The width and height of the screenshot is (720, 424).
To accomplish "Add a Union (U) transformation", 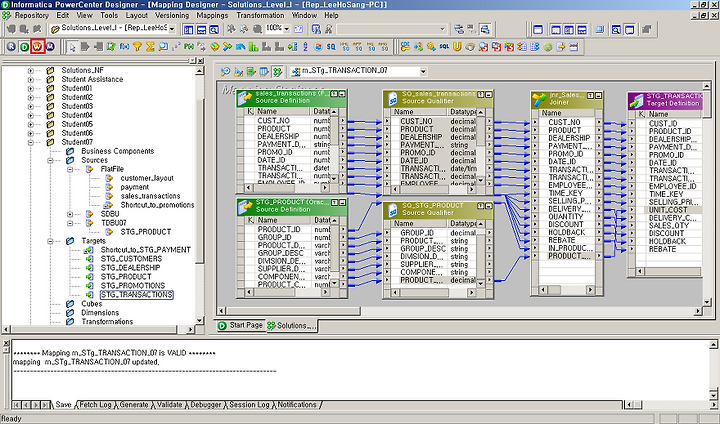I will click(457, 47).
